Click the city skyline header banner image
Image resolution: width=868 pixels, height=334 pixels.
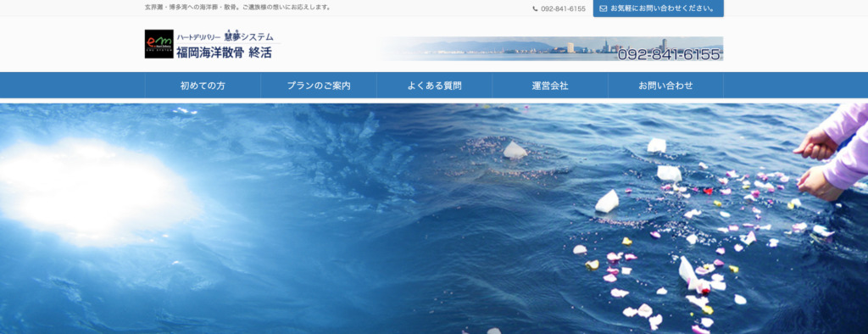[551, 48]
